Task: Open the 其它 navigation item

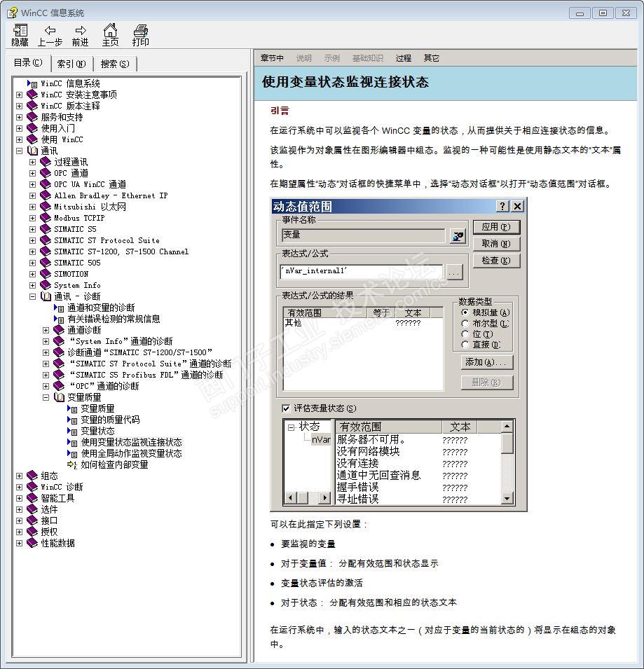Action: click(x=431, y=58)
